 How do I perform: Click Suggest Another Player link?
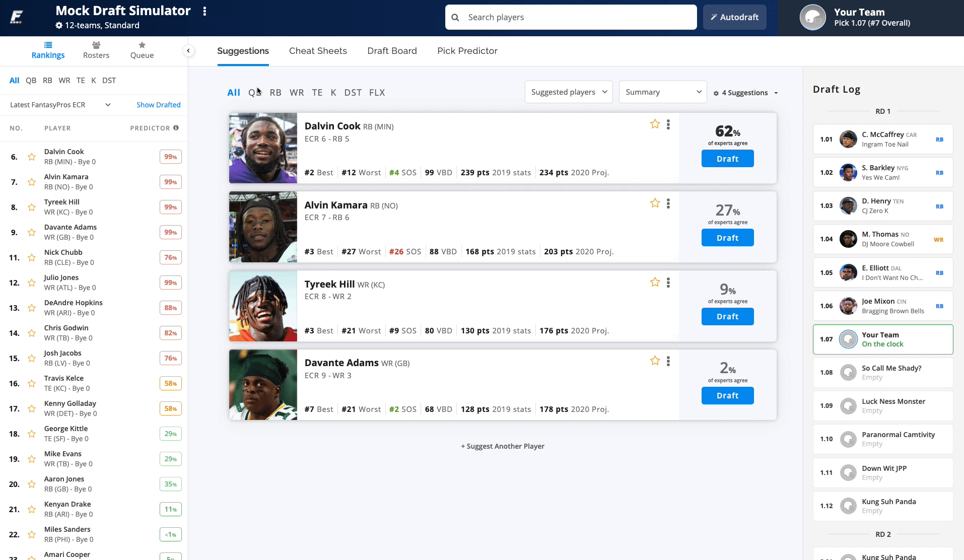tap(503, 446)
